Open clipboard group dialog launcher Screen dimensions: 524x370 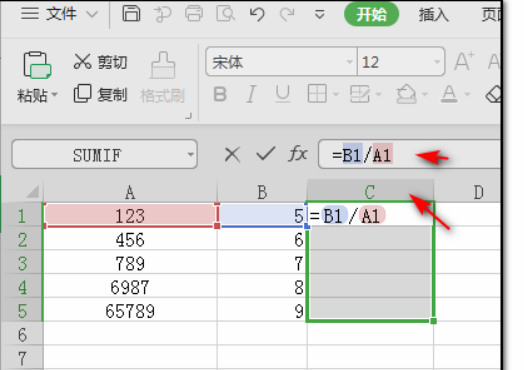188,116
